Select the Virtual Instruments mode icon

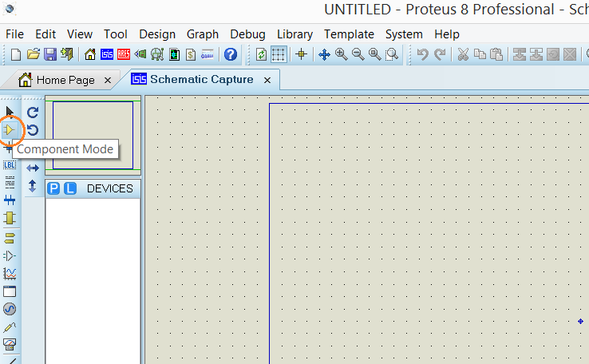pyautogui.click(x=10, y=344)
